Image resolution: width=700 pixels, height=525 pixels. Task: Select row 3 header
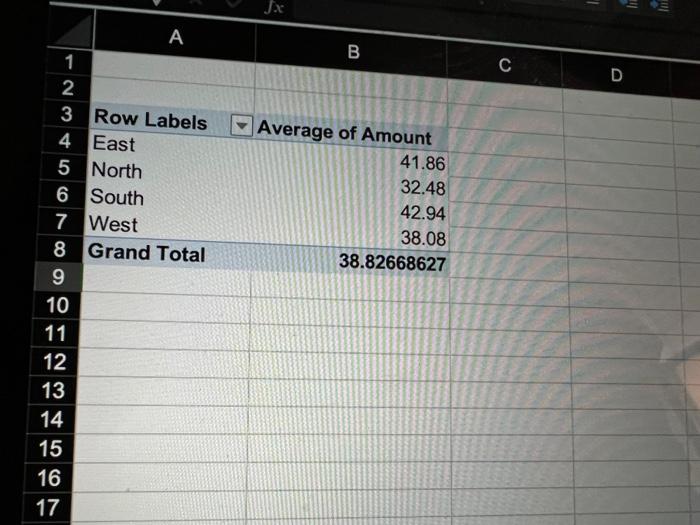(x=67, y=114)
